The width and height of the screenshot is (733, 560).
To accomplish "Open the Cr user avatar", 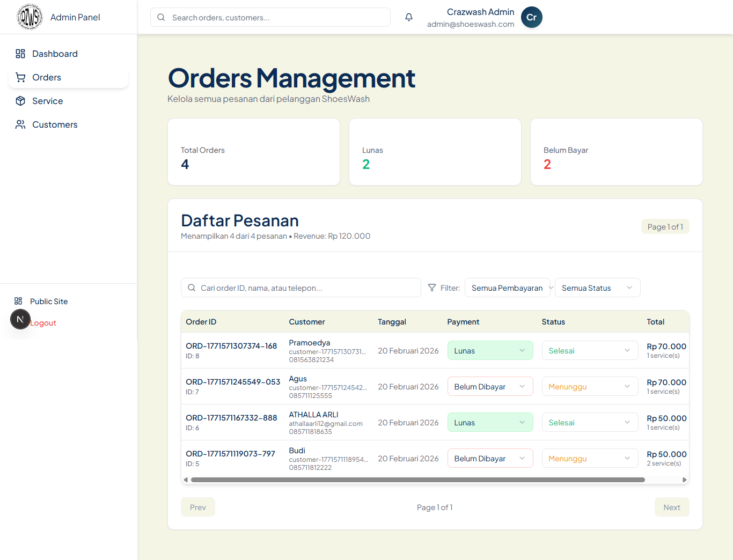I will (x=532, y=17).
